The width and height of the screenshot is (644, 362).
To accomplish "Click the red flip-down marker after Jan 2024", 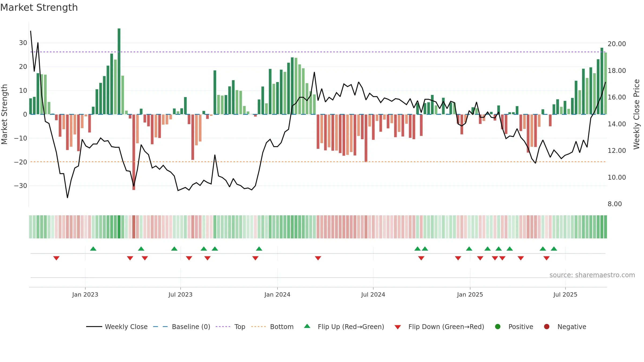I will 318,258.
